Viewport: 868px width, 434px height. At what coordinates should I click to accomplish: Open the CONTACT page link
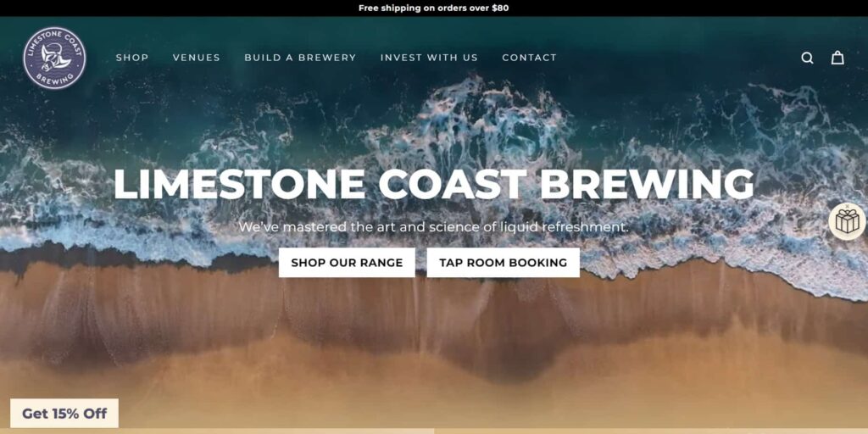coord(529,58)
